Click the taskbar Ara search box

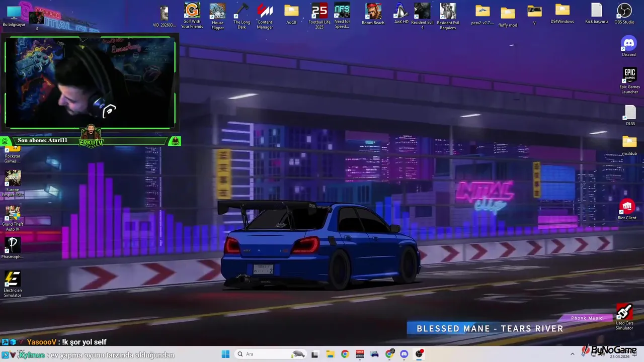coord(271,354)
